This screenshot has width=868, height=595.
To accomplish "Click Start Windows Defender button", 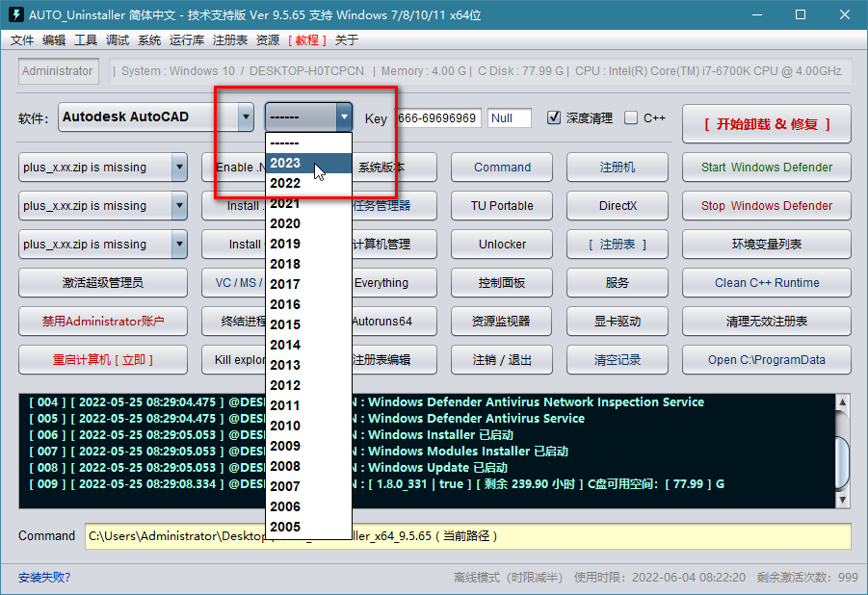I will [766, 168].
